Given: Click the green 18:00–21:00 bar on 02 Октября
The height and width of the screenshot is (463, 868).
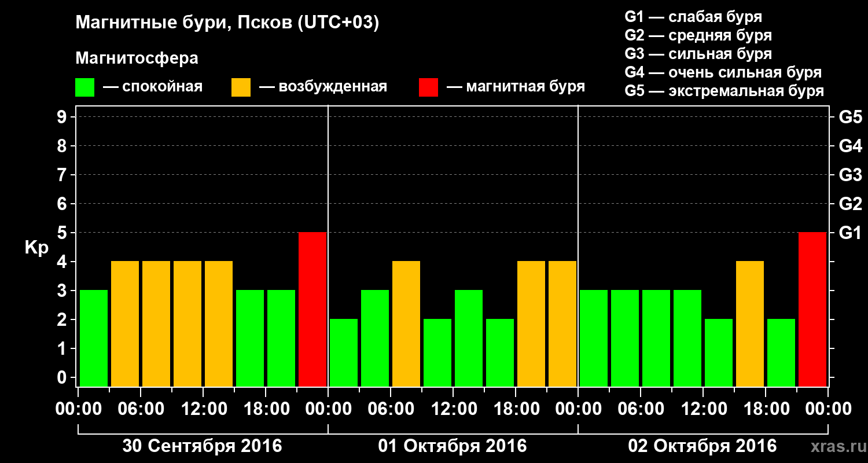Looking at the screenshot, I should click(781, 352).
